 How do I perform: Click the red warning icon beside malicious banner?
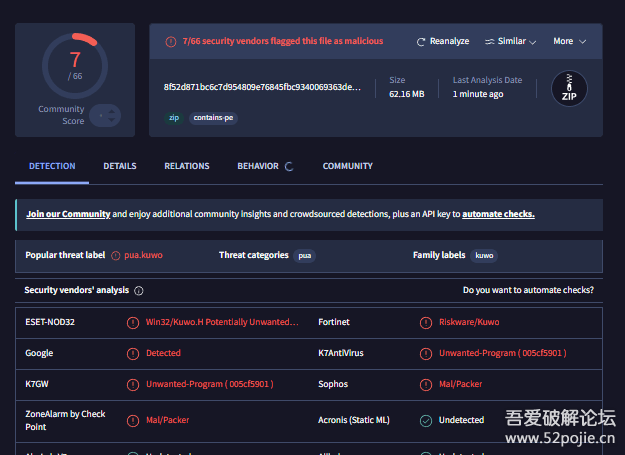pyautogui.click(x=171, y=41)
